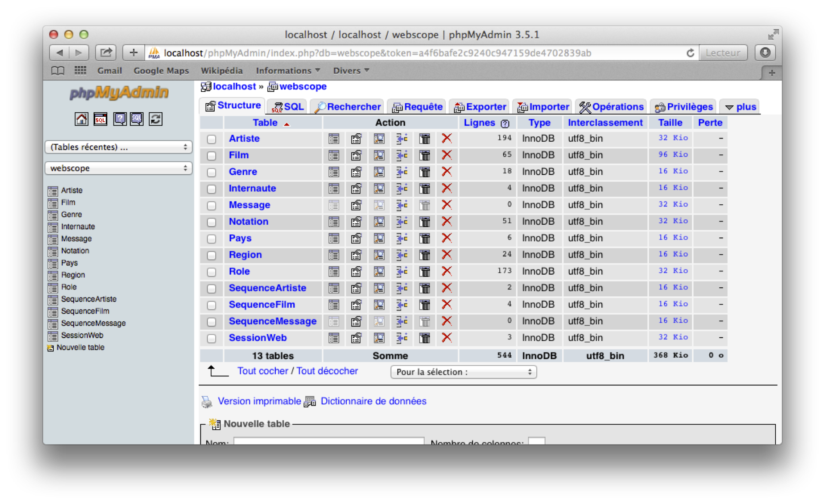
Task: Reload the page with refresh icon
Action: pyautogui.click(x=690, y=53)
